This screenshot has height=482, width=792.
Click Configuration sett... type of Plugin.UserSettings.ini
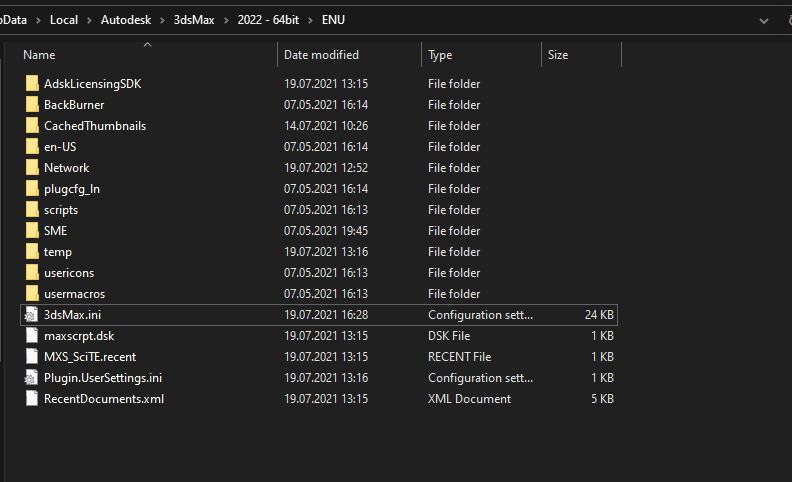(x=480, y=377)
